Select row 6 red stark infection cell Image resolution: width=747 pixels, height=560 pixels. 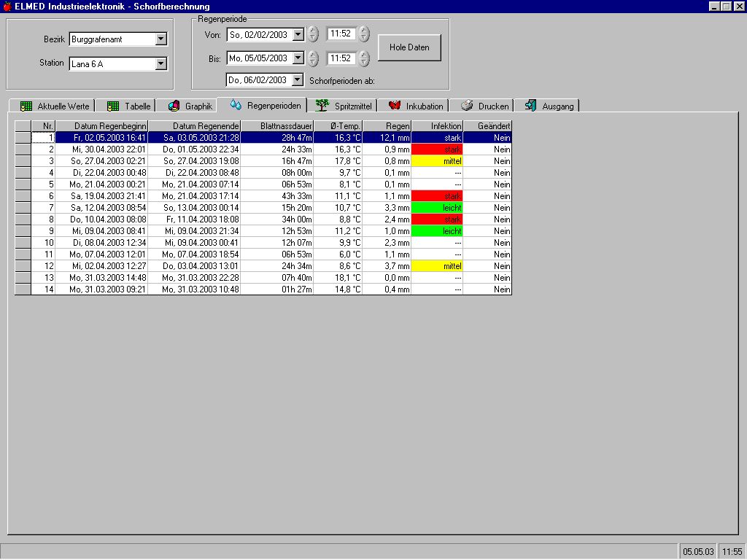[437, 196]
